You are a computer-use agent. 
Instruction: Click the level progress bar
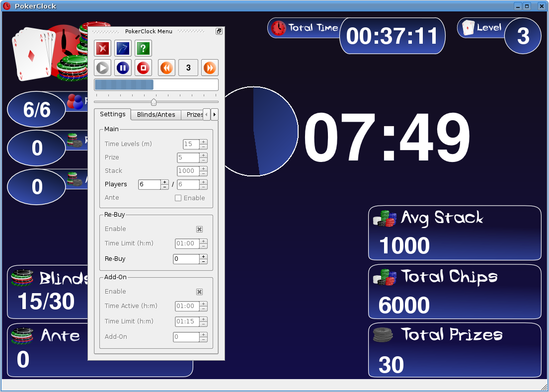coord(156,84)
